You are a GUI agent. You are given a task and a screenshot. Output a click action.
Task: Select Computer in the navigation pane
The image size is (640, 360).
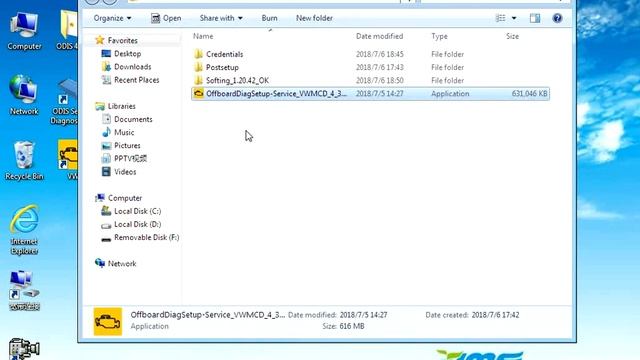pos(125,198)
